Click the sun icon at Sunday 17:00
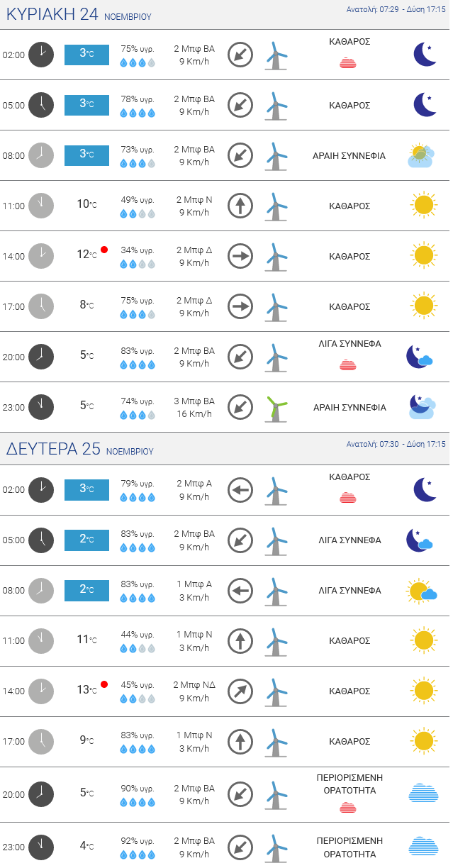The height and width of the screenshot is (868, 453). coord(423,306)
